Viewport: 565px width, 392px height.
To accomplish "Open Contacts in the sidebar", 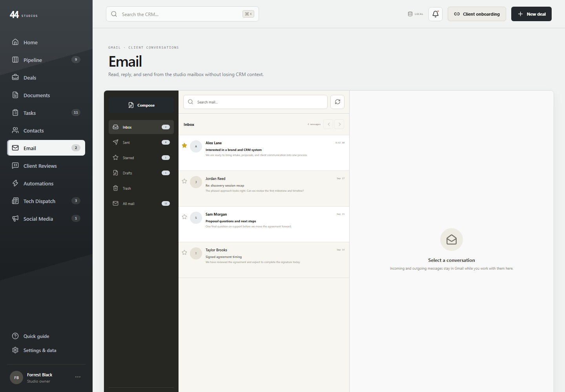I will click(x=46, y=131).
